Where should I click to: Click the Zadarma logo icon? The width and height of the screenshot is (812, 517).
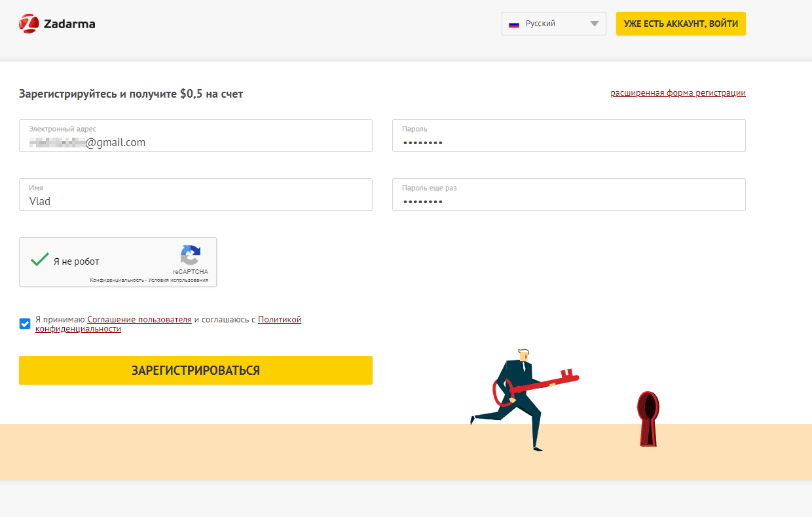[x=29, y=24]
